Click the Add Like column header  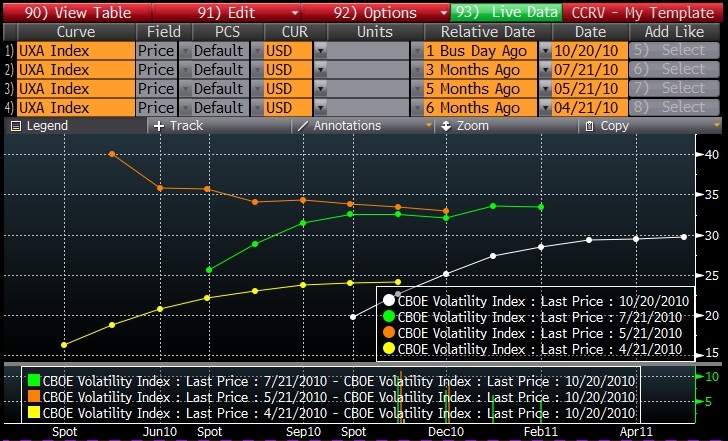(674, 32)
